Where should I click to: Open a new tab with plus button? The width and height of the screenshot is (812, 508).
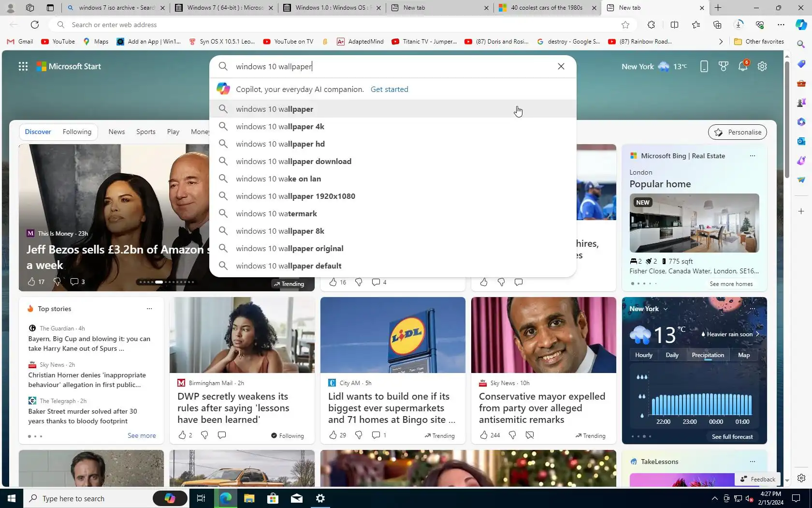tap(718, 8)
